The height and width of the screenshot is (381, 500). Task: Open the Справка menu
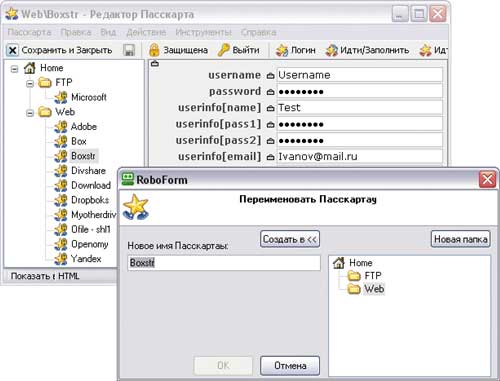pyautogui.click(x=258, y=32)
